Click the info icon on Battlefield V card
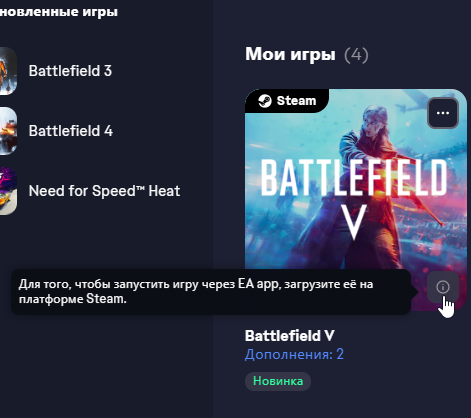 [x=443, y=287]
